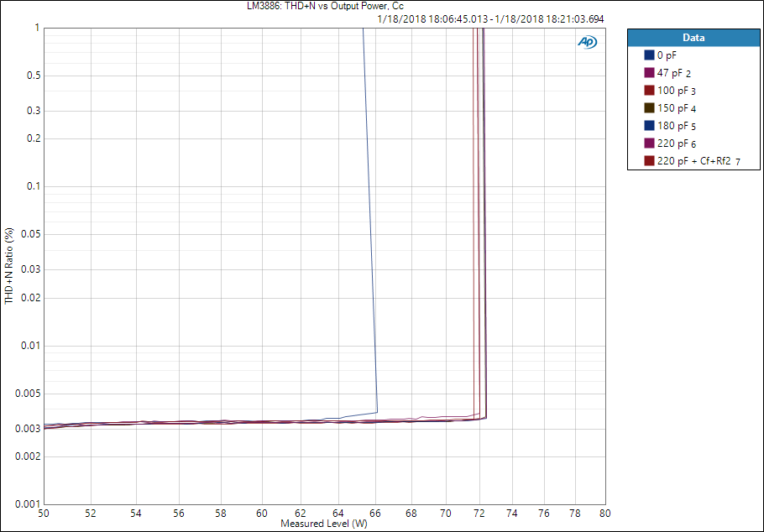This screenshot has height=532, width=764.
Task: Select the '220 pF + Cf+Rf2' legend text
Action: (x=699, y=161)
